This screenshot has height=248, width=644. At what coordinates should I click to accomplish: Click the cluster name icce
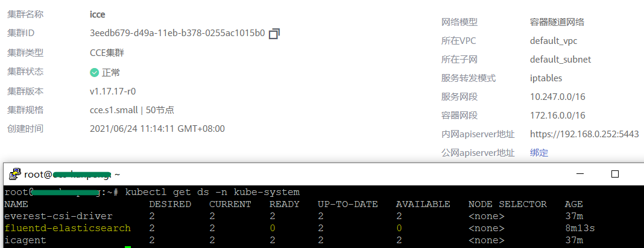point(97,14)
